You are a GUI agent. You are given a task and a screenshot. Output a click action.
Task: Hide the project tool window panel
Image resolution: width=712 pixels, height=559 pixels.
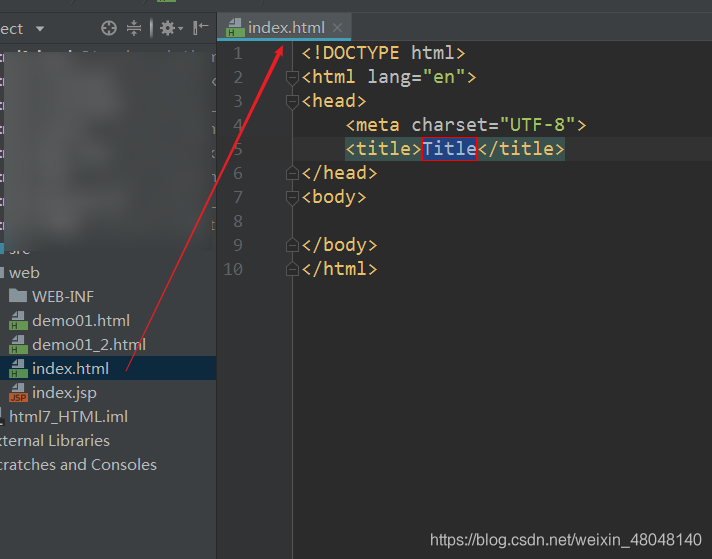pos(200,28)
